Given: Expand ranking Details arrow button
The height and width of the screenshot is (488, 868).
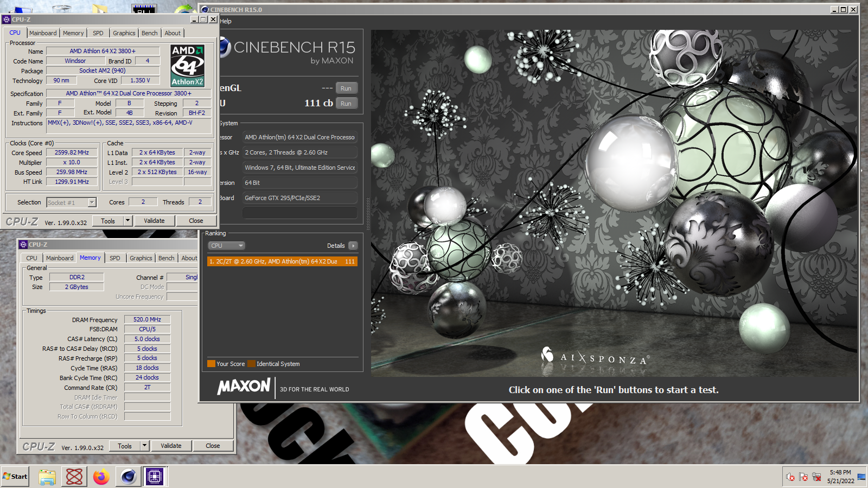Looking at the screenshot, I should click(353, 246).
